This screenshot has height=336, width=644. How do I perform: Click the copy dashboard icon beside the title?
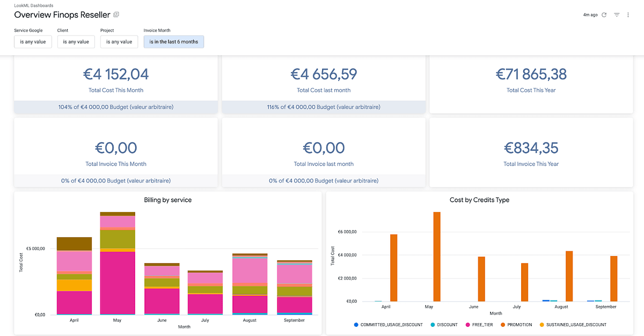click(116, 14)
